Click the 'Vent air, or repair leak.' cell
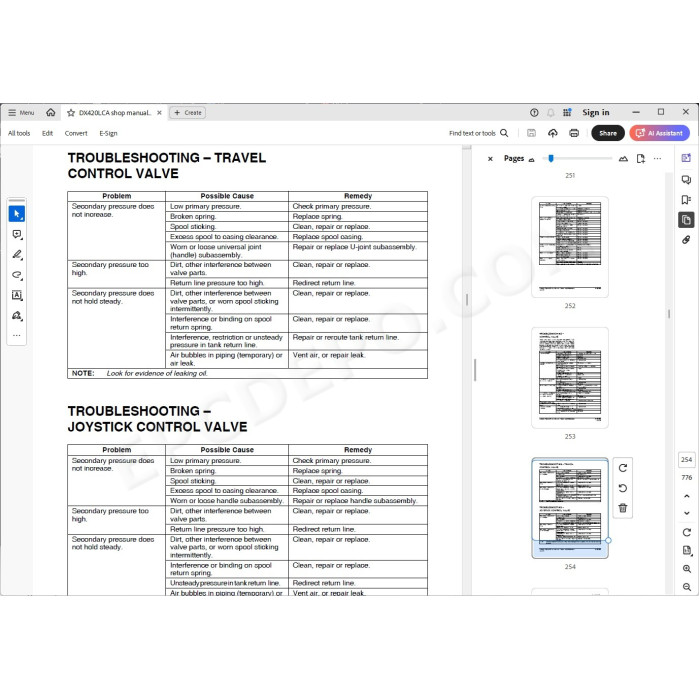Viewport: 700px width, 700px height. [x=358, y=359]
